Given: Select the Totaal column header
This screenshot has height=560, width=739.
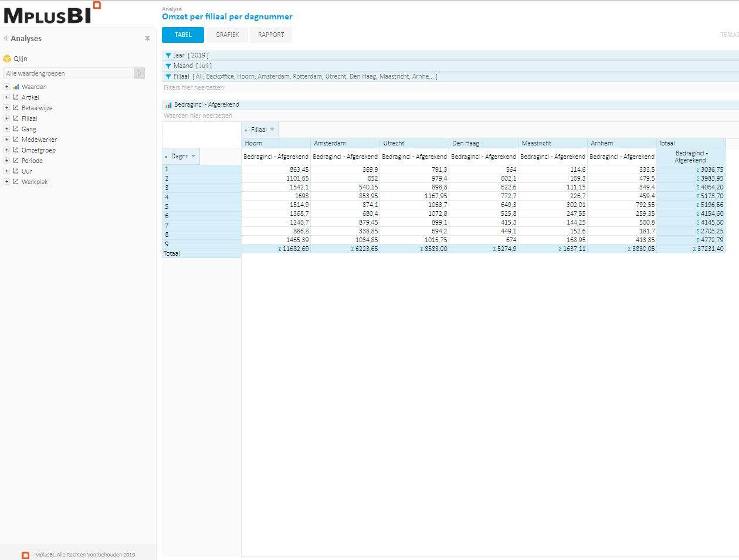Looking at the screenshot, I should pos(691,143).
